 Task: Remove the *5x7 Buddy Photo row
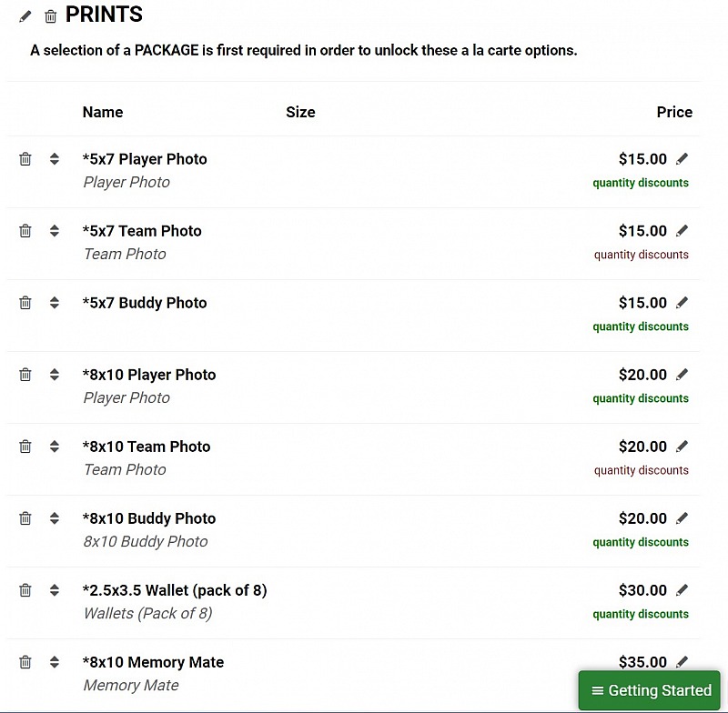[x=25, y=303]
